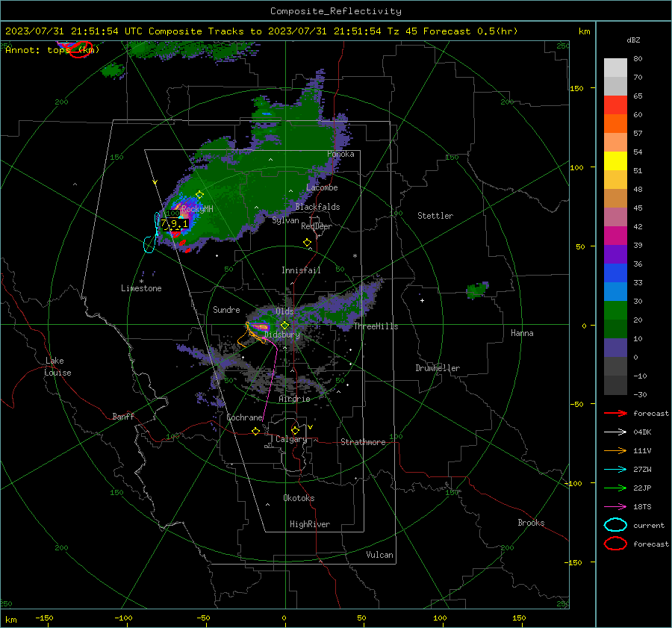Click the yellow diamond marker near Rocky MH
Image resolution: width=672 pixels, height=628 pixels.
pyautogui.click(x=199, y=195)
